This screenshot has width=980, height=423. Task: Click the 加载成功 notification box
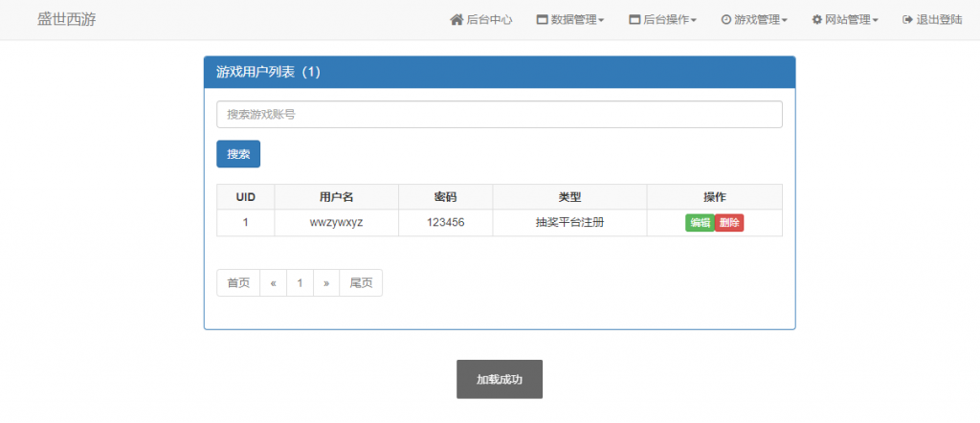click(500, 379)
